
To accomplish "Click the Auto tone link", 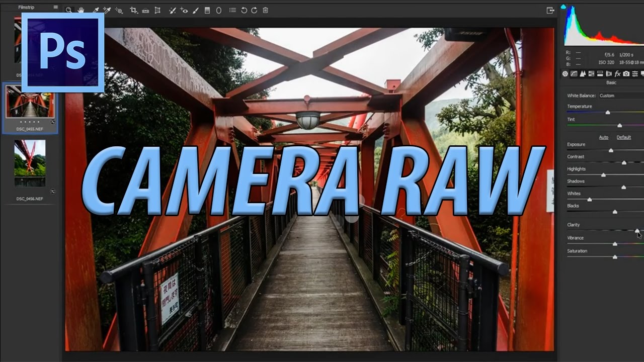I will (x=604, y=137).
